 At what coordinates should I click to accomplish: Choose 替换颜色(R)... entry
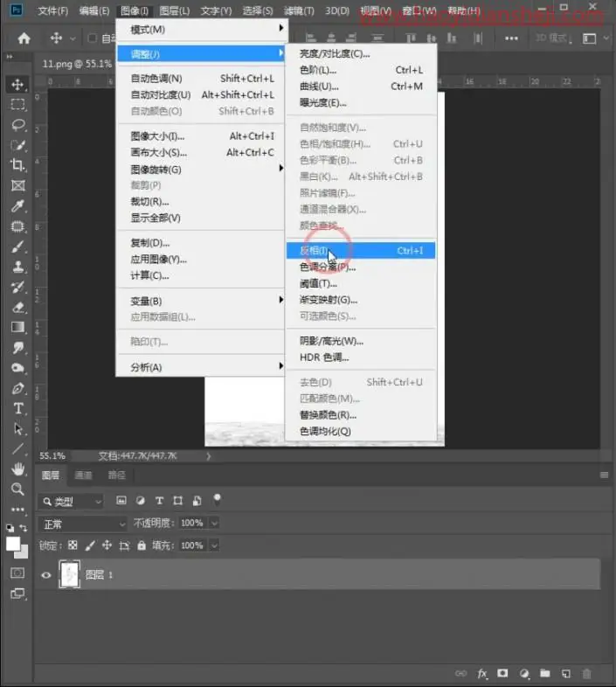[x=361, y=415]
